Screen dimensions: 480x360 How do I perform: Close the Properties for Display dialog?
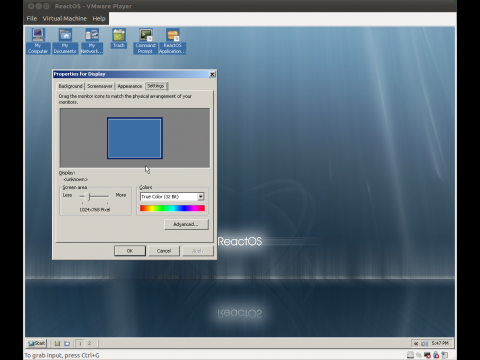pos(212,74)
